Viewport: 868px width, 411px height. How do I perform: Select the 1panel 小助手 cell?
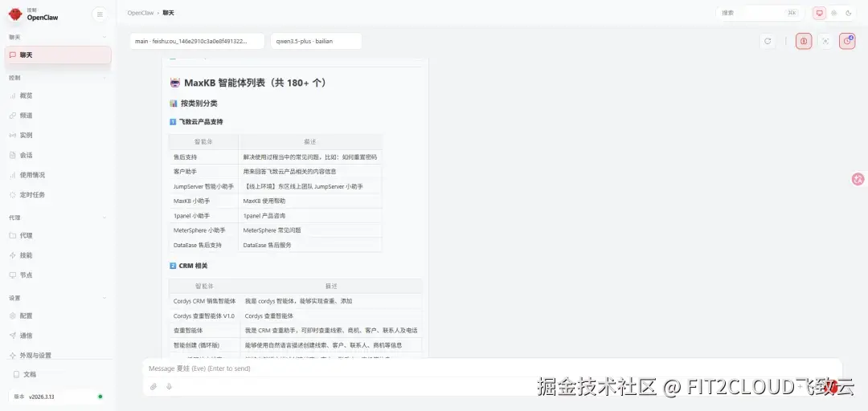coord(203,216)
